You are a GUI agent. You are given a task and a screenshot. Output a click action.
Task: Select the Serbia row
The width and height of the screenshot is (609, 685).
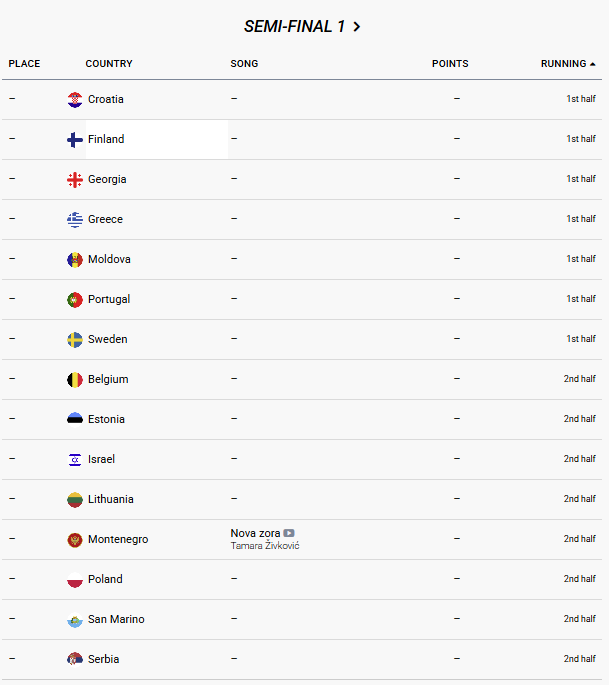point(300,659)
